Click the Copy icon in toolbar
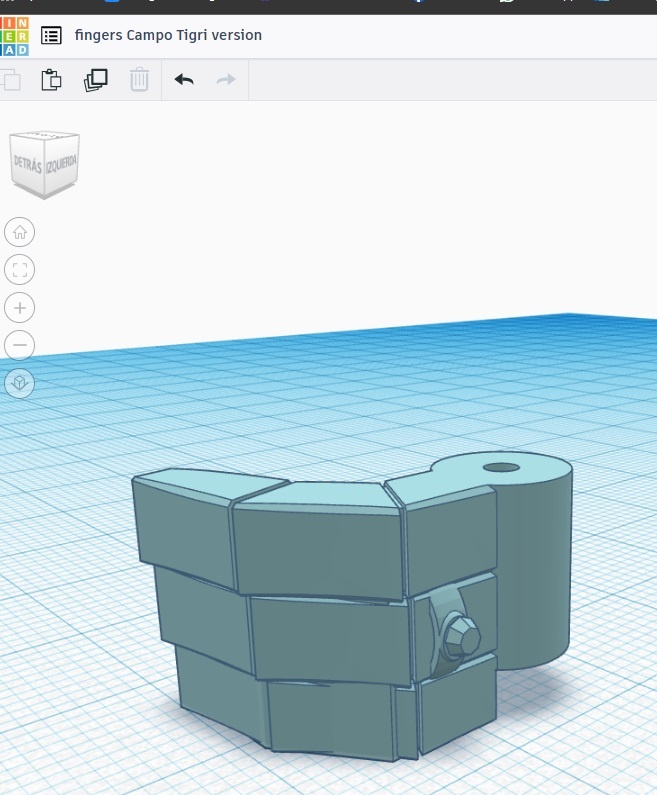The width and height of the screenshot is (657, 795). [11, 80]
